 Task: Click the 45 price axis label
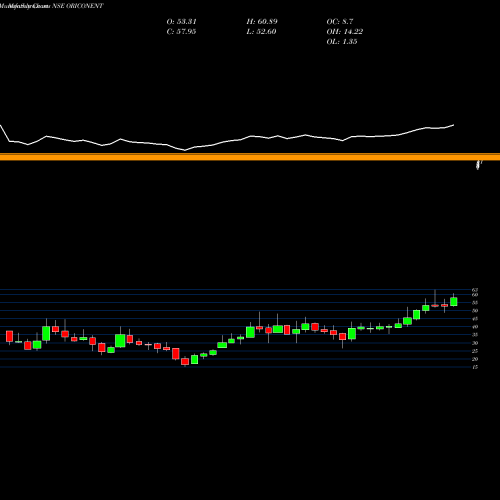475,319
